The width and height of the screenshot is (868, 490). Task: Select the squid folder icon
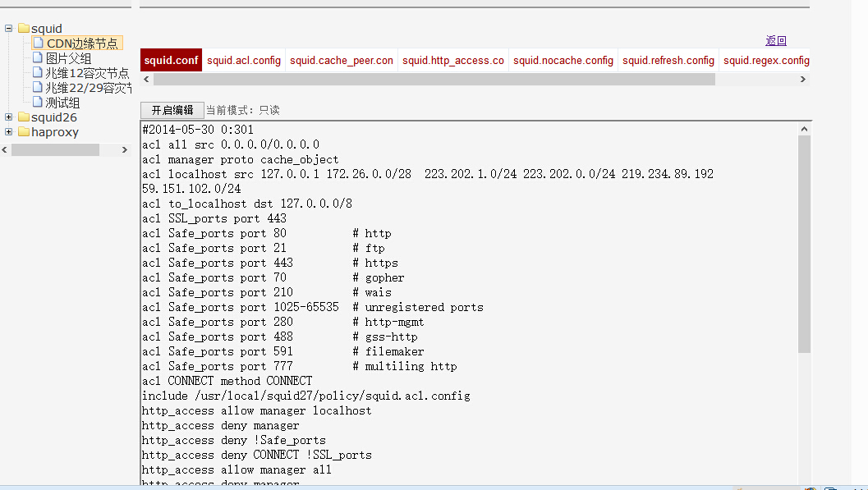point(24,28)
